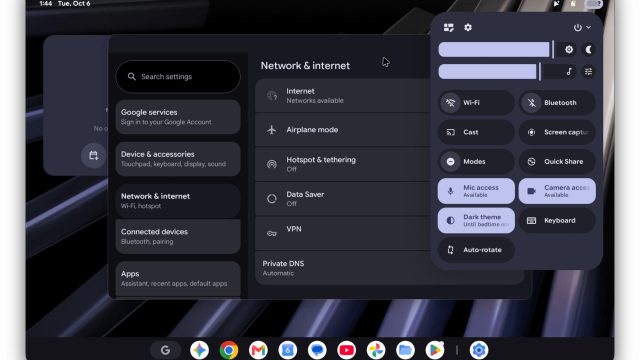Click the Search settings field
Viewport: 640px width, 360px height.
click(178, 76)
